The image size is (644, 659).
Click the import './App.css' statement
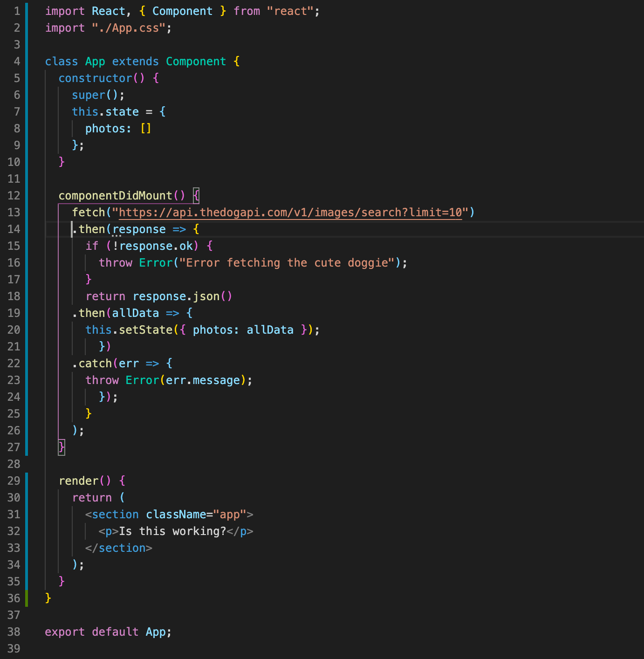[x=107, y=27]
